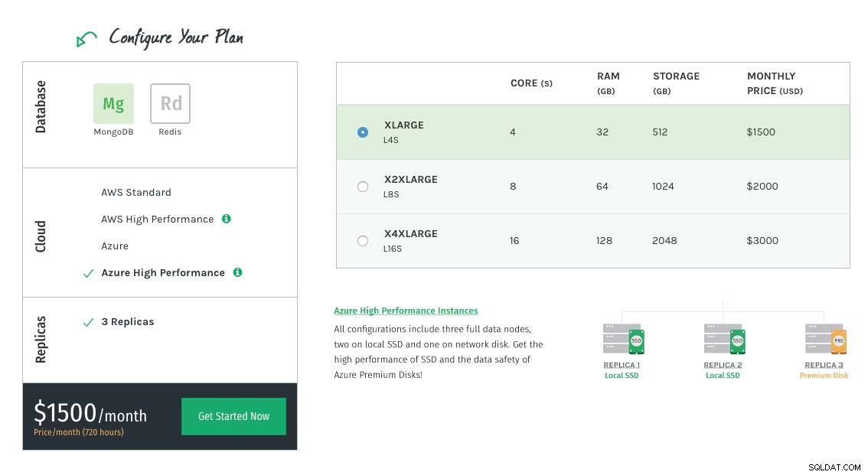The height and width of the screenshot is (475, 868).
Task: Click the X2XLARGE plan name
Action: click(411, 179)
